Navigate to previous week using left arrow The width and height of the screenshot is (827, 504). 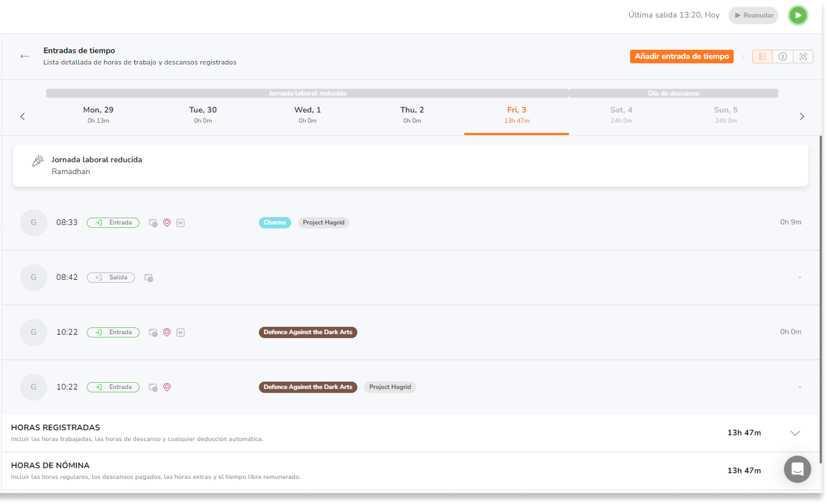(x=23, y=116)
